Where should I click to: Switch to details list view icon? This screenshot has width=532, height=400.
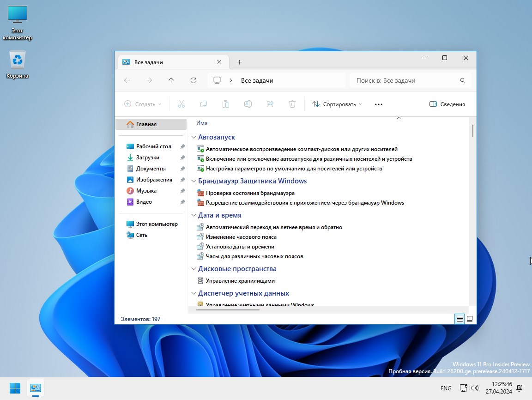pyautogui.click(x=459, y=319)
